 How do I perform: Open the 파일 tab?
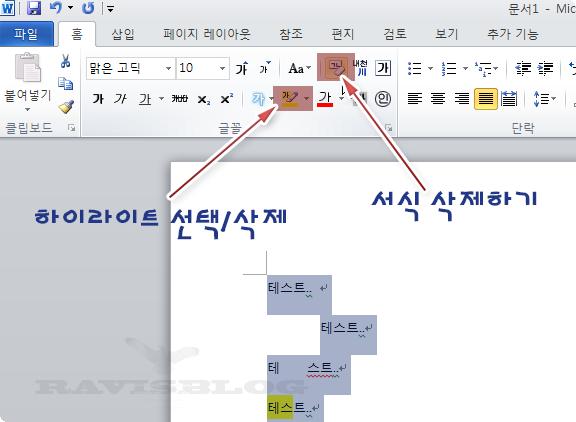[26, 34]
